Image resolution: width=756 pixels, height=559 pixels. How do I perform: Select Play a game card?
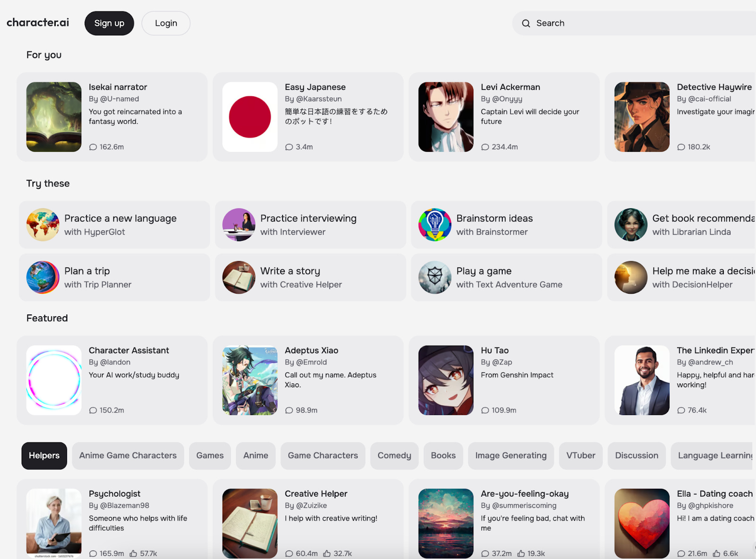(507, 278)
